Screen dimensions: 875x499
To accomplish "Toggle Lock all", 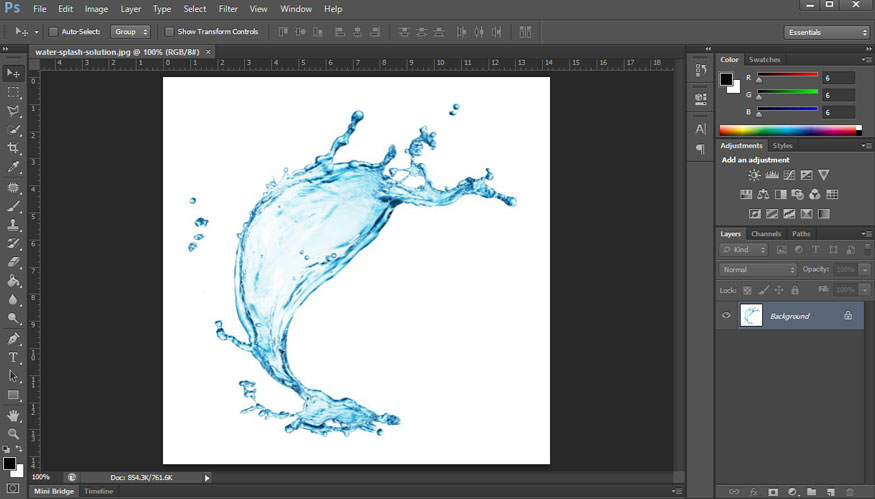I will point(795,290).
